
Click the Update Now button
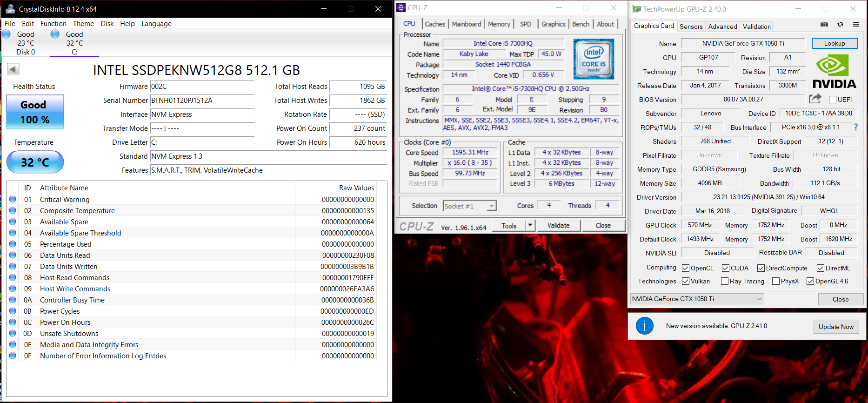click(x=836, y=327)
